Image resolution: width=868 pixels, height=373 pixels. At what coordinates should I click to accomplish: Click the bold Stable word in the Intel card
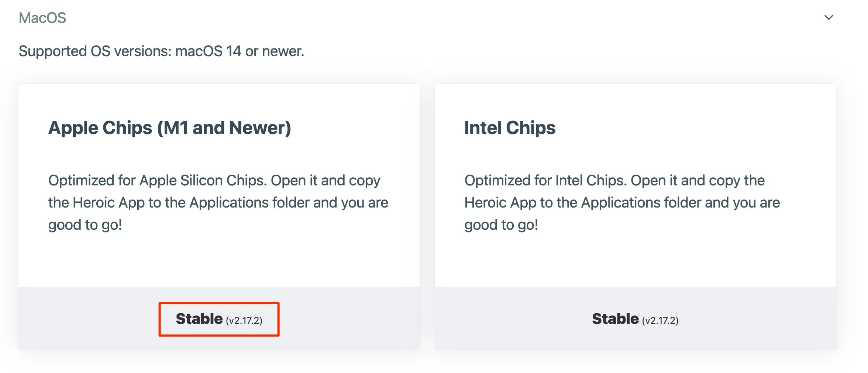[616, 319]
